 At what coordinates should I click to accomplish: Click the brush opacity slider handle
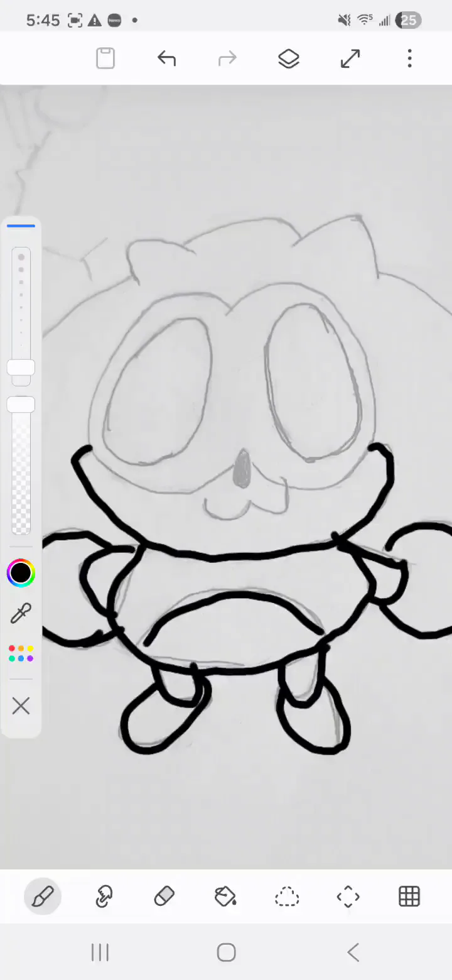coord(21,405)
